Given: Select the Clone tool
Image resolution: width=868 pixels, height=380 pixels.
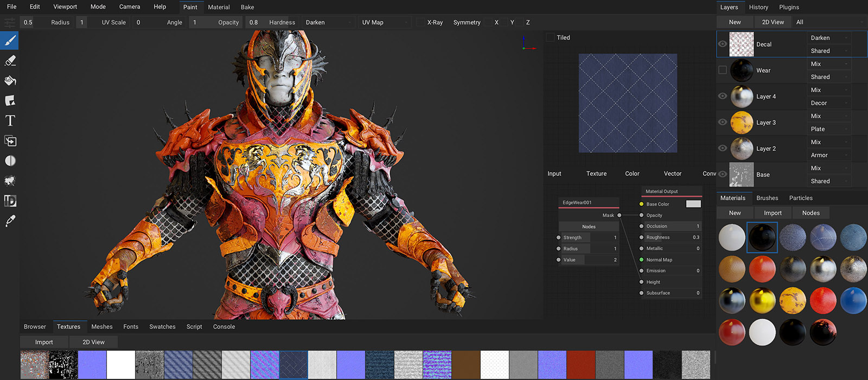Looking at the screenshot, I should (x=10, y=141).
